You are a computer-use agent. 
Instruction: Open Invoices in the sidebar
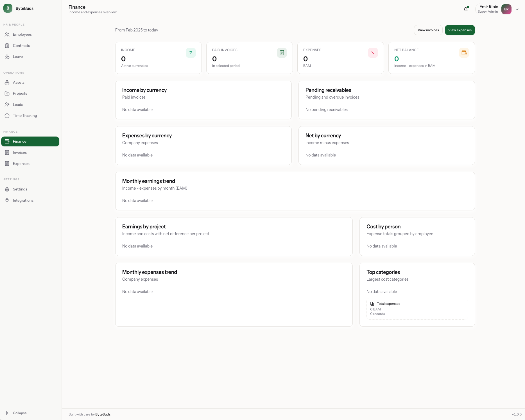(20, 152)
